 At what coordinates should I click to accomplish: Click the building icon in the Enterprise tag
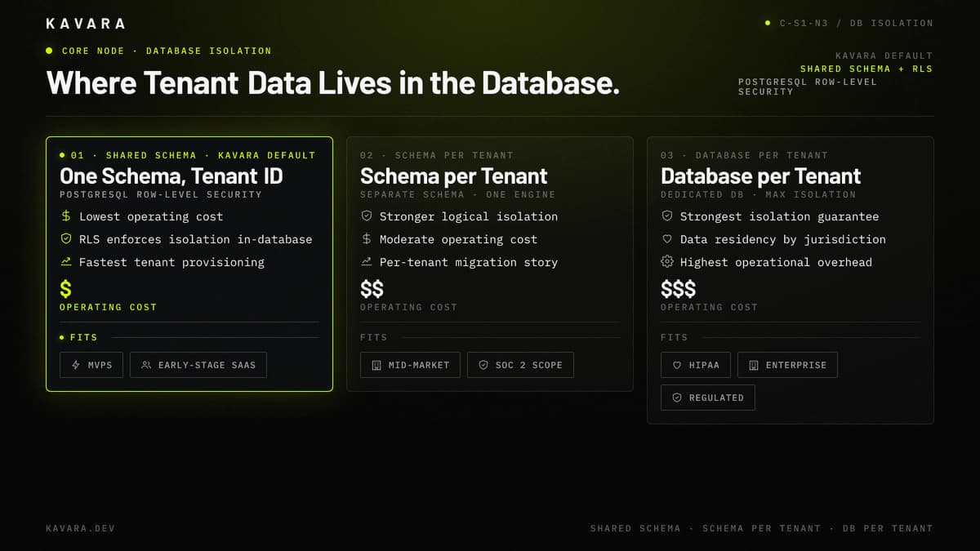(x=754, y=365)
